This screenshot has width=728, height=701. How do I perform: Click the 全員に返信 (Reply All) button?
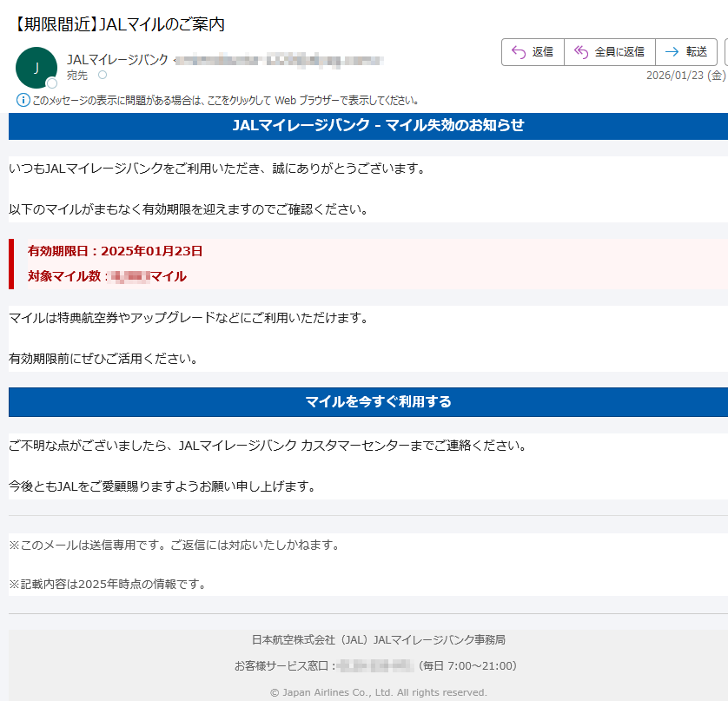[x=609, y=52]
